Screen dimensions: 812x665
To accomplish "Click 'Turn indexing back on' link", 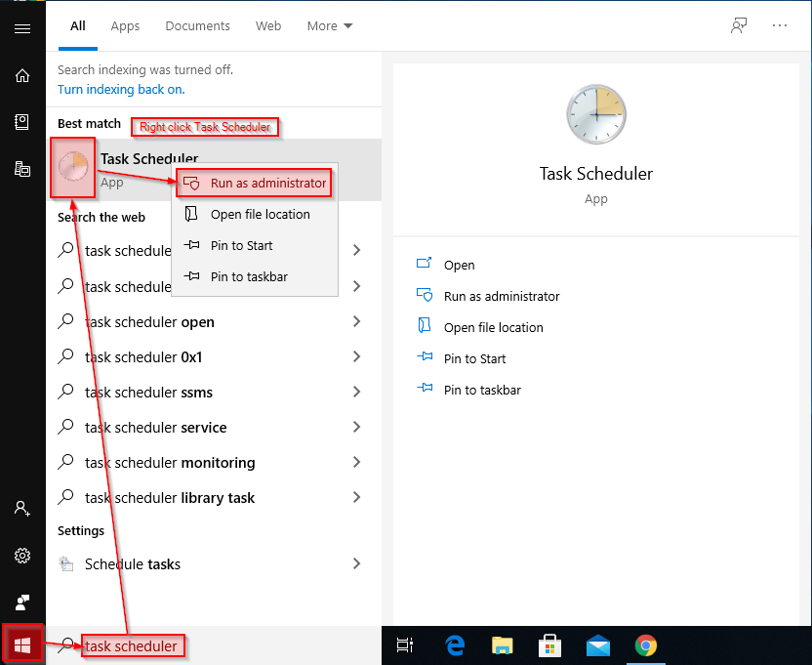I will 121,89.
